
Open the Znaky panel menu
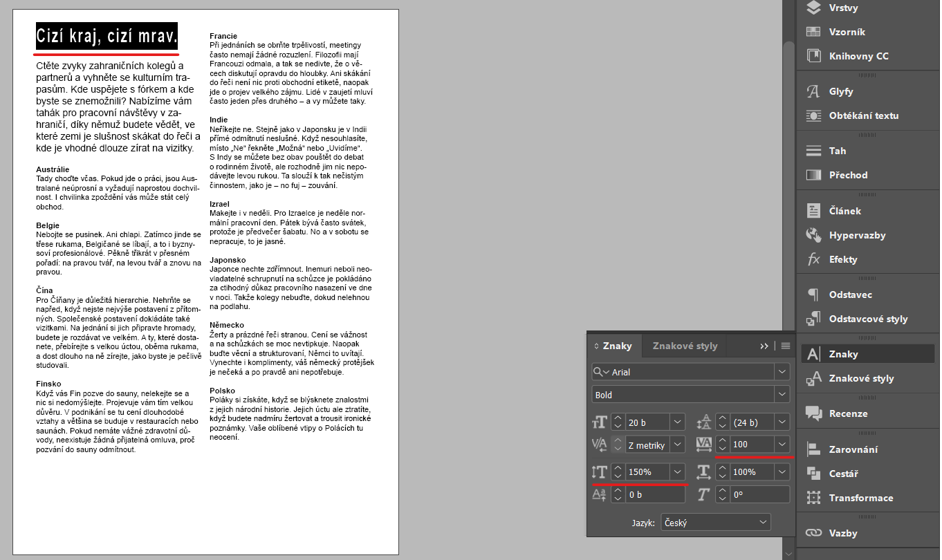[x=786, y=346]
